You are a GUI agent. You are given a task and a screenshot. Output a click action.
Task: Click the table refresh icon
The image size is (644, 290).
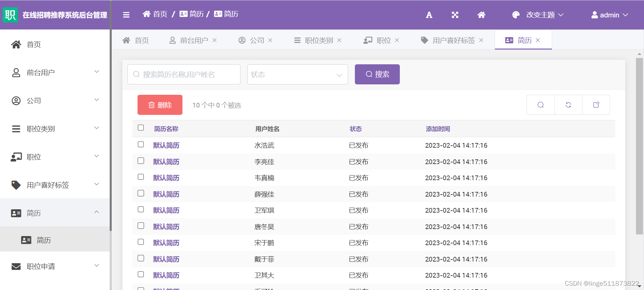tap(568, 105)
